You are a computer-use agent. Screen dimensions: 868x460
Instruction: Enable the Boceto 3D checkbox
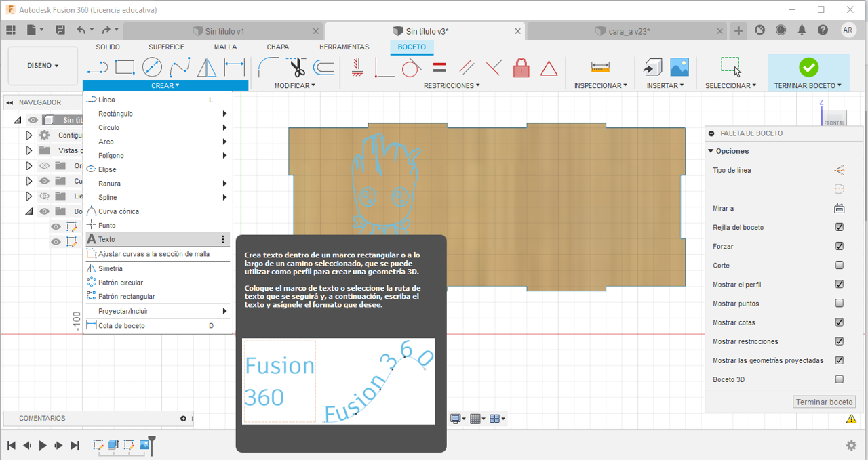coord(840,379)
